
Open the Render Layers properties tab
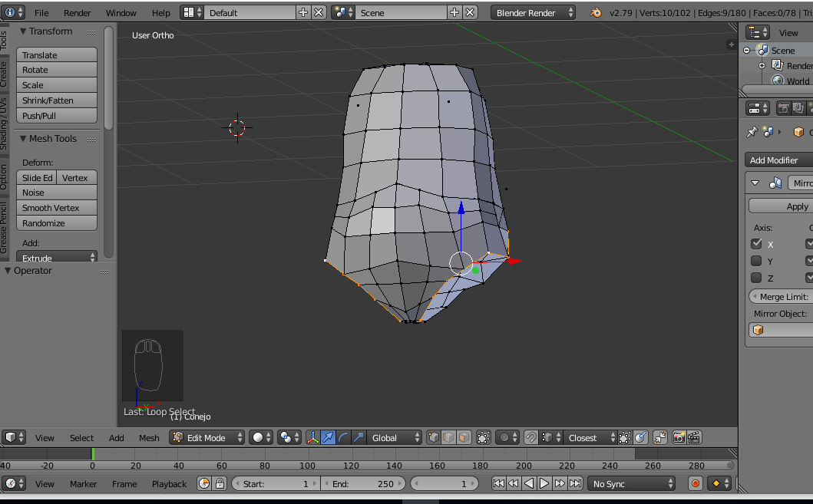798,108
